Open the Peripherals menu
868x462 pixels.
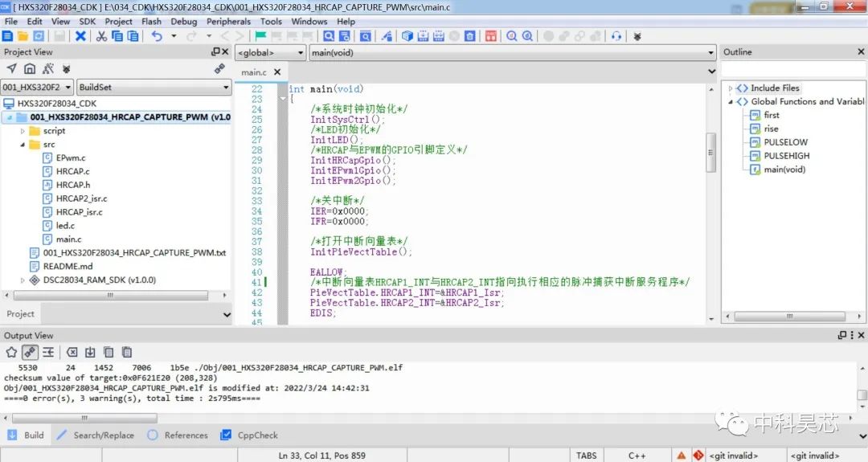coord(228,22)
